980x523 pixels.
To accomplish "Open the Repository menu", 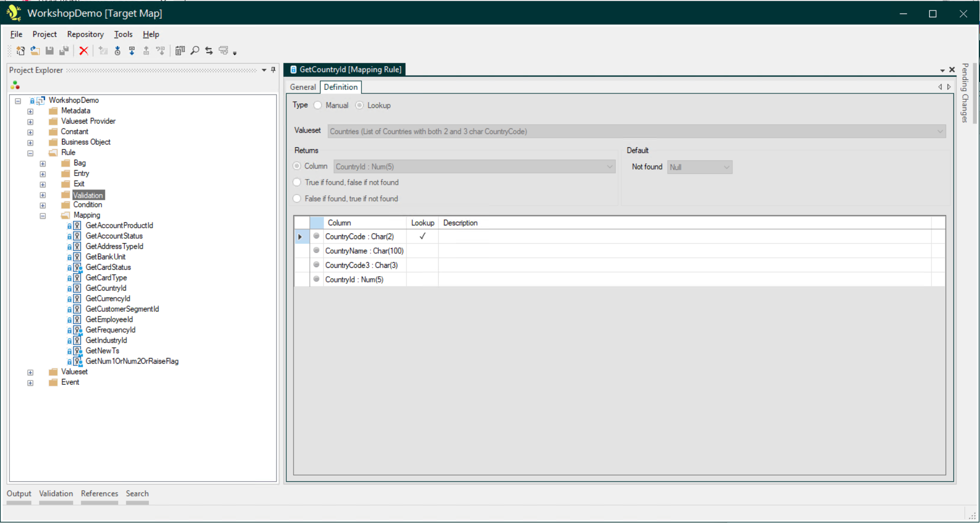I will pyautogui.click(x=85, y=34).
